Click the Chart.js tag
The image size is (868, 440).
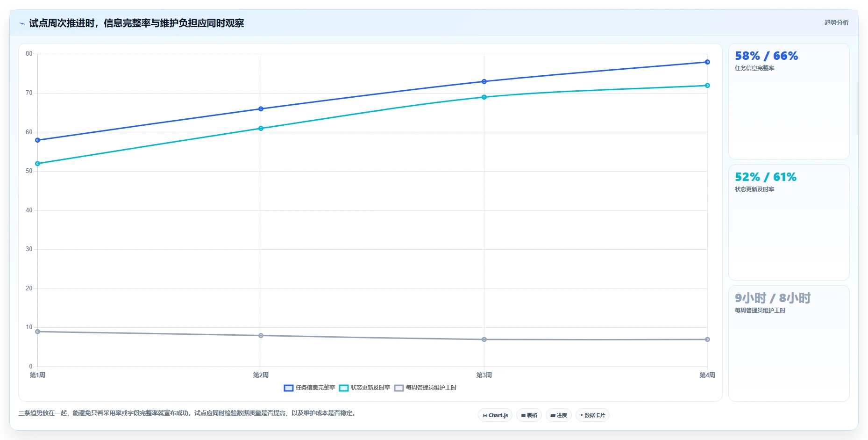click(x=495, y=415)
